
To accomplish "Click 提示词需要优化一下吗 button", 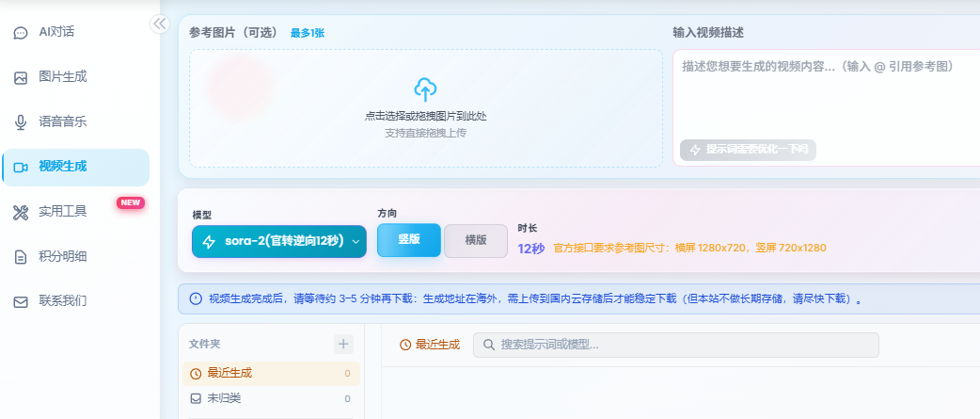I will 748,150.
